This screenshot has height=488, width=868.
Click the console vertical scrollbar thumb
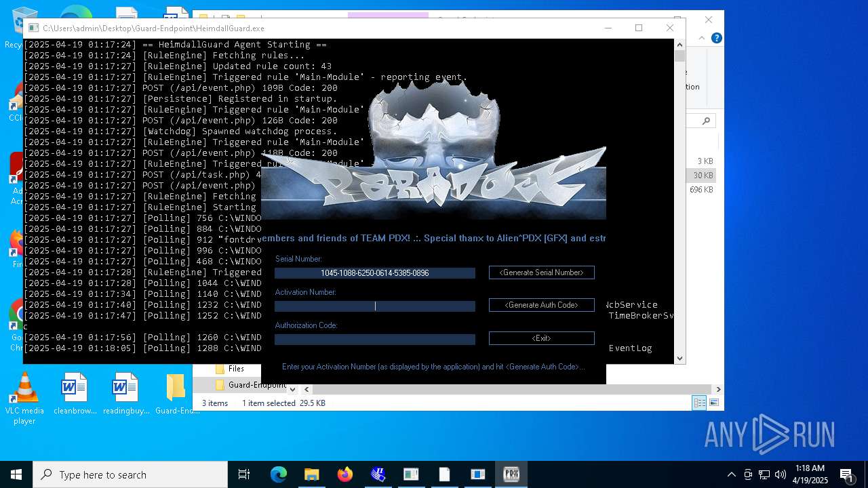click(679, 56)
